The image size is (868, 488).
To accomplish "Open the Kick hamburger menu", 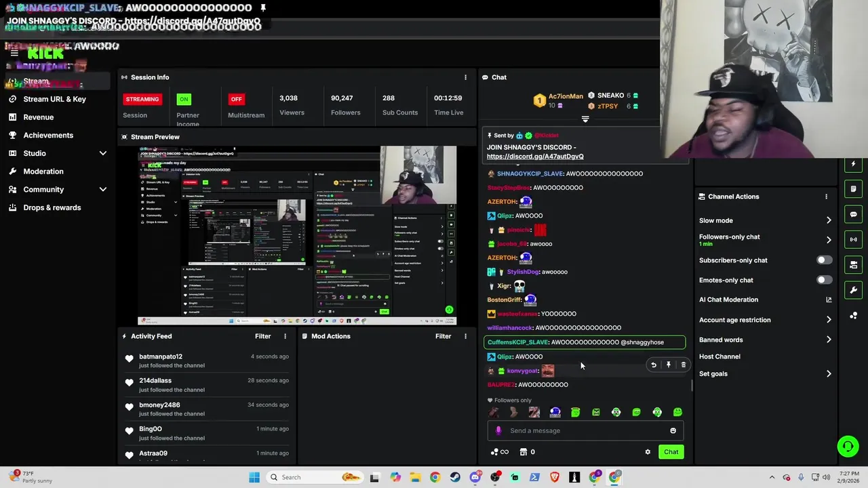I will coord(14,53).
